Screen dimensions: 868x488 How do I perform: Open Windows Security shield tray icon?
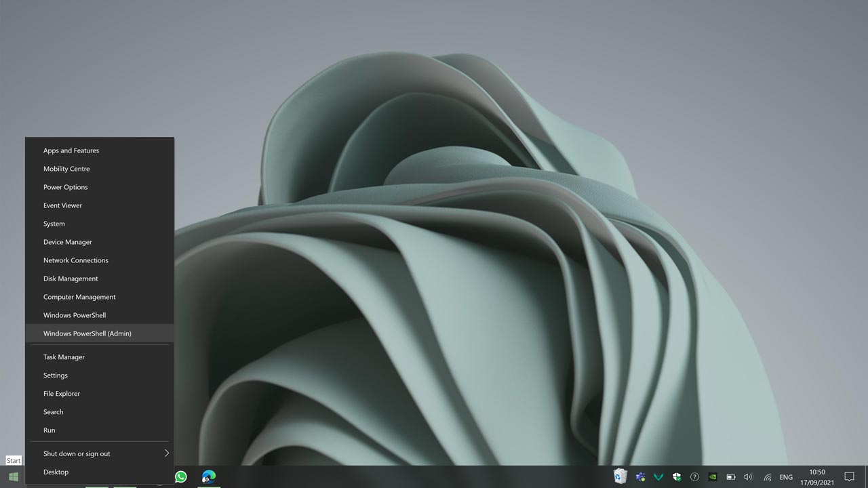[x=676, y=476]
